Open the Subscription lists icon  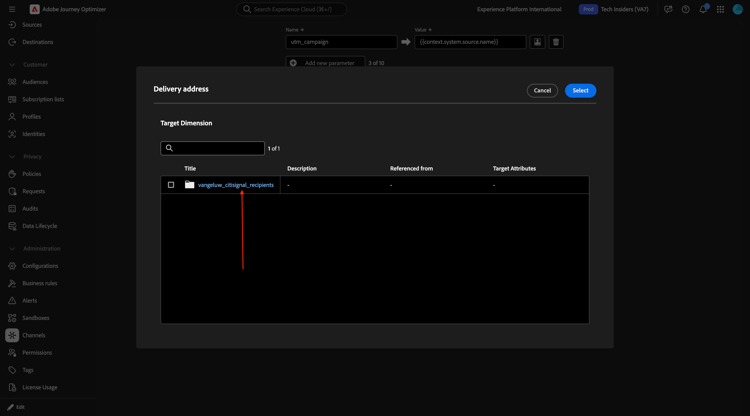[12, 99]
